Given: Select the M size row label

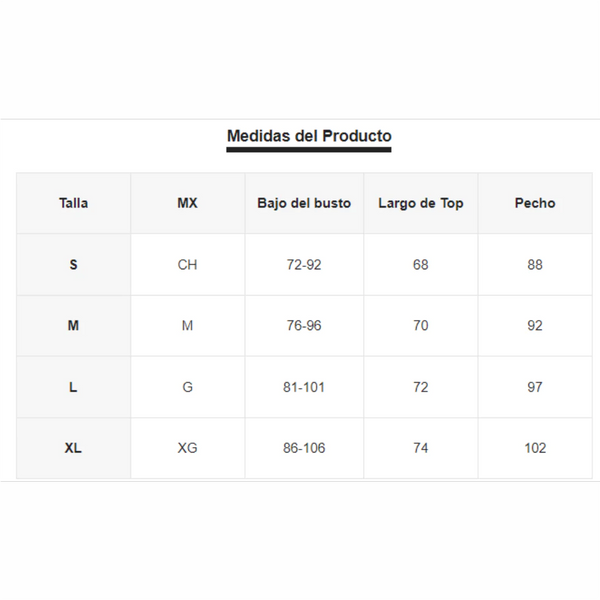Looking at the screenshot, I should (x=73, y=326).
